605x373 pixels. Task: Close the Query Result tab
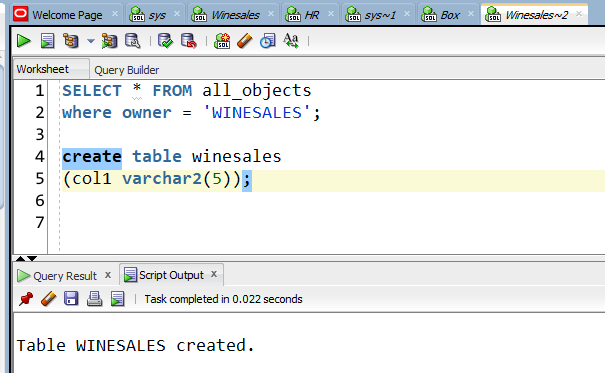pos(108,275)
